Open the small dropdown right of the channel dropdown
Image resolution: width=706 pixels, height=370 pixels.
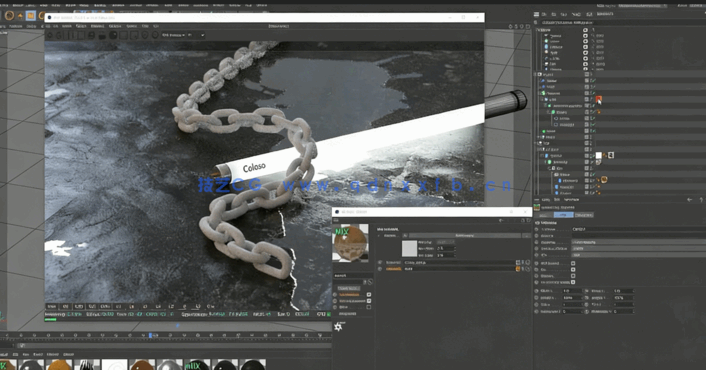tap(196, 35)
